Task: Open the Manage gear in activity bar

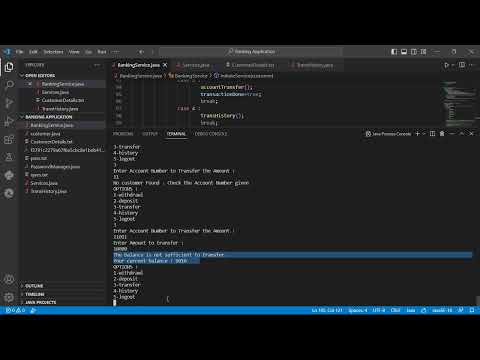Action: tap(9, 297)
